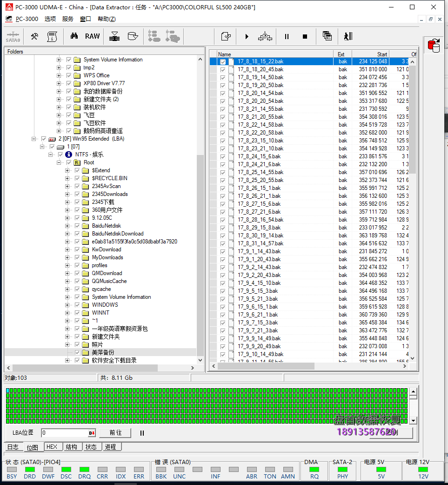The image size is (448, 485).
Task: Toggle checkbox for 17_9_1_14_43.bak
Action: [x=223, y=252]
